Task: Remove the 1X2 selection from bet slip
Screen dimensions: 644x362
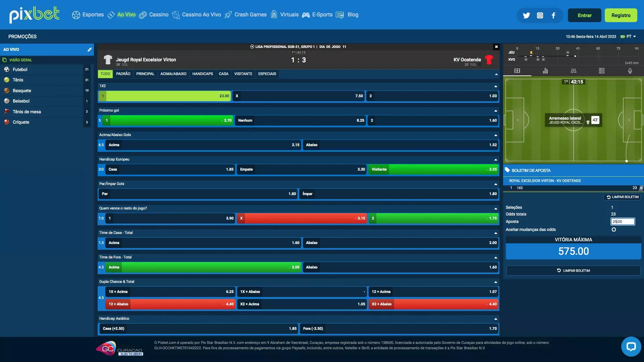Action: coord(641,188)
